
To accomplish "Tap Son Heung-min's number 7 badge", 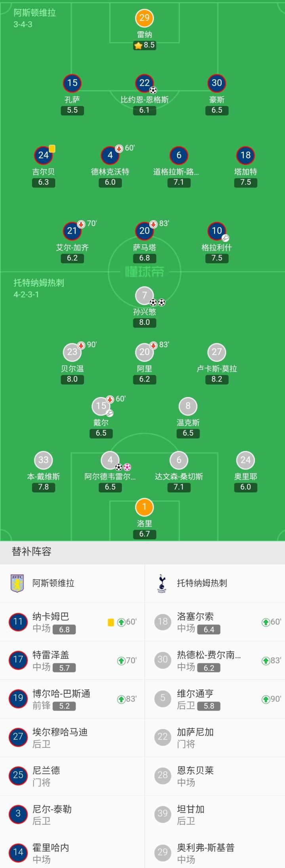I will pyautogui.click(x=144, y=295).
